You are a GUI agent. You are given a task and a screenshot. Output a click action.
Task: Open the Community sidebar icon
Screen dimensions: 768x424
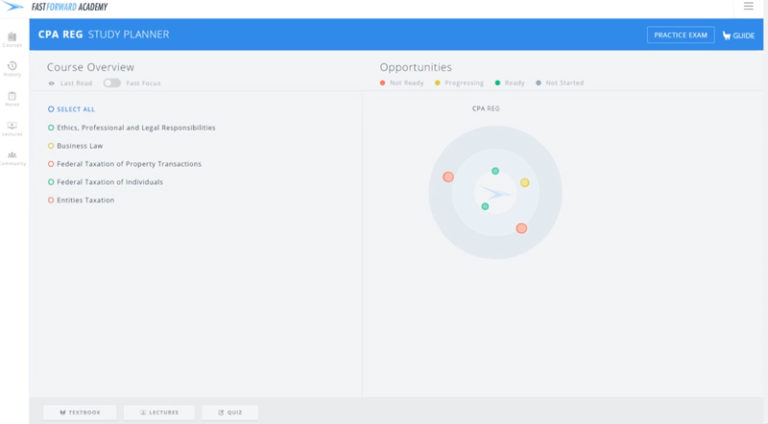click(12, 157)
